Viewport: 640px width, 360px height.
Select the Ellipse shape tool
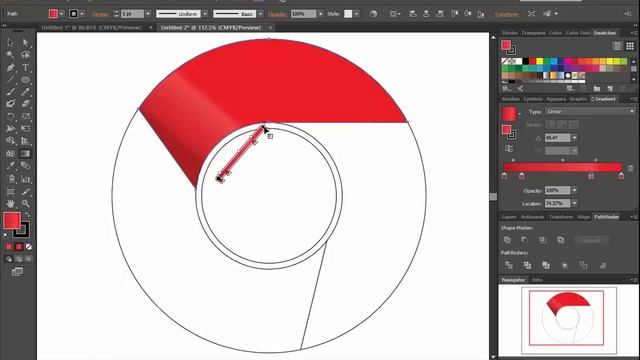pyautogui.click(x=25, y=80)
